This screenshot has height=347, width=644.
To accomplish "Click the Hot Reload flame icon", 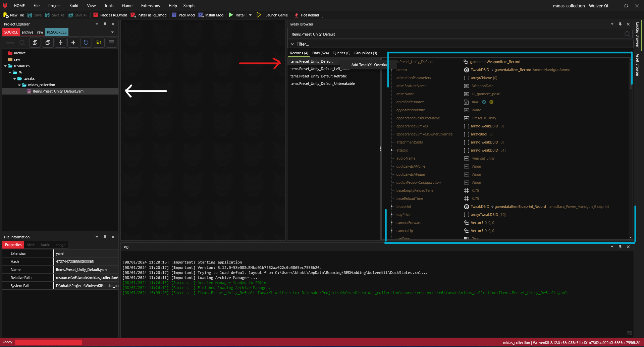I will pos(297,15).
